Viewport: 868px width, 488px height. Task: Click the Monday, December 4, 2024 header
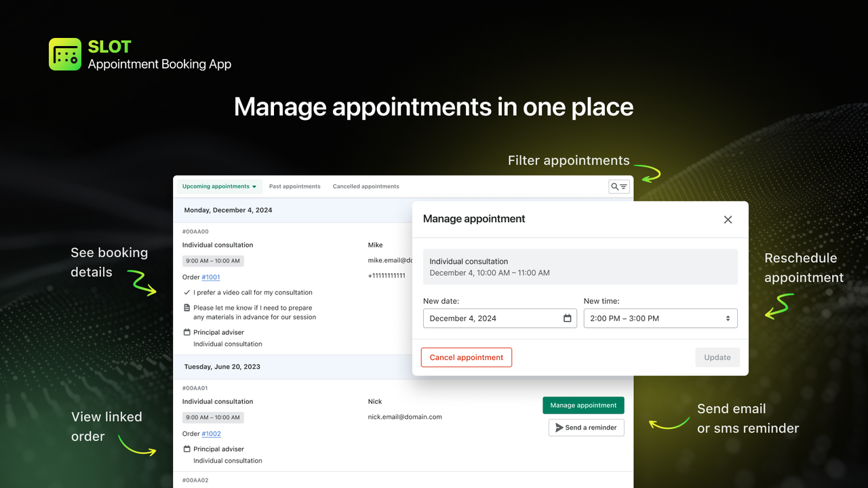click(229, 210)
